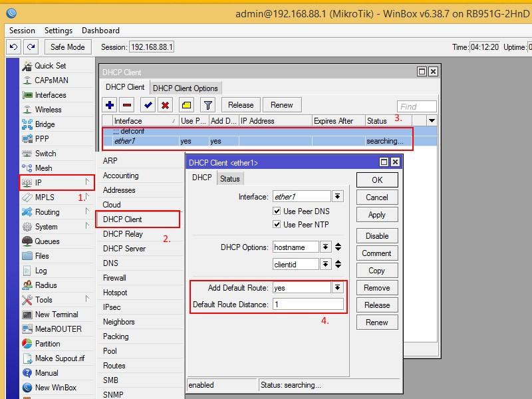Open Interfaces from sidebar

tap(51, 95)
